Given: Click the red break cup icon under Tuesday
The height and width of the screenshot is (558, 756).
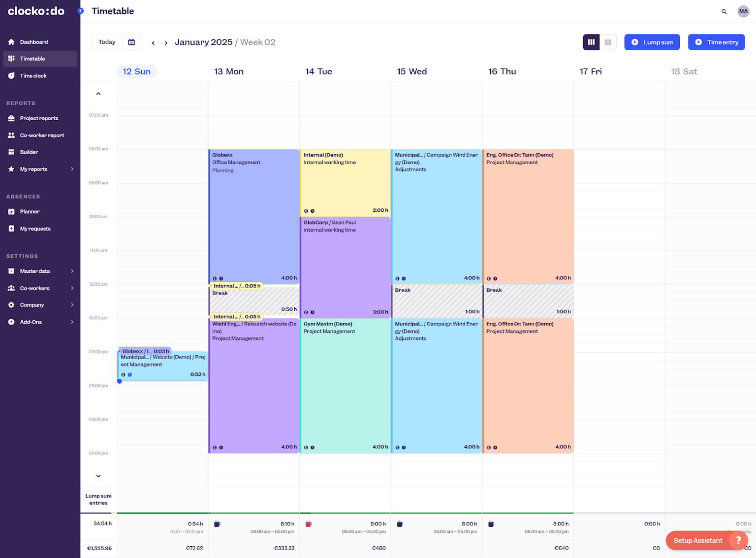Looking at the screenshot, I should 308,524.
